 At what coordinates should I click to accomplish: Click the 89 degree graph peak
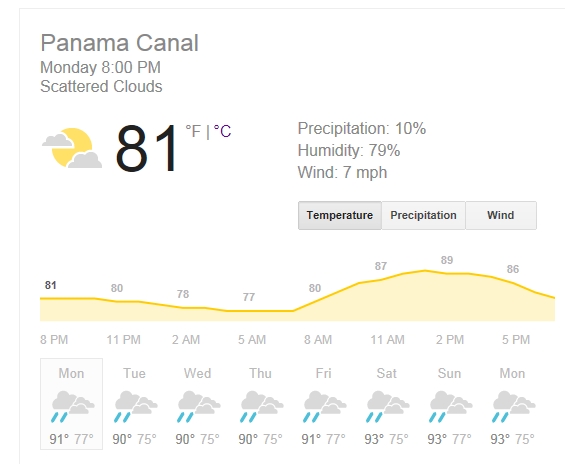click(x=447, y=260)
